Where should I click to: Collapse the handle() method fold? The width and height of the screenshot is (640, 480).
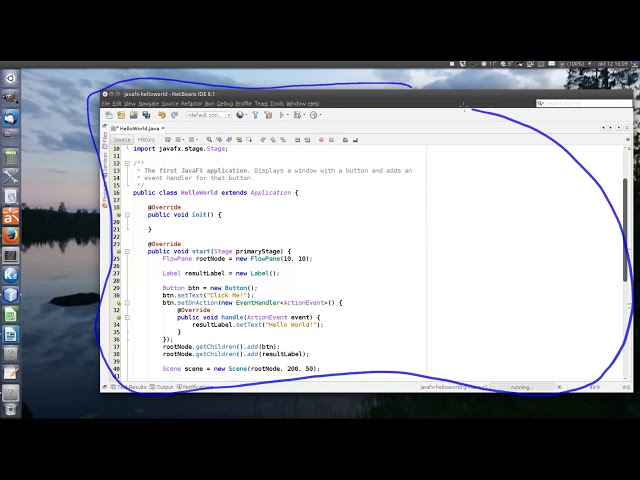click(x=127, y=318)
